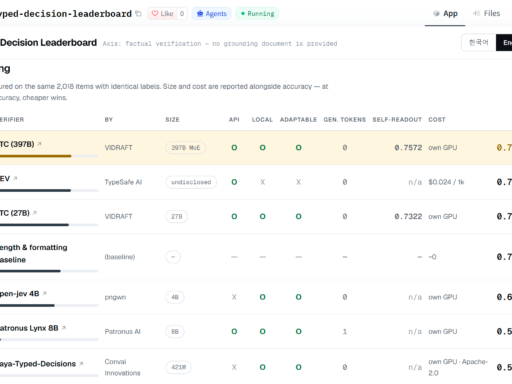Viewport: 512px width, 384px height.
Task: Like this space with the heart button
Action: (x=162, y=14)
